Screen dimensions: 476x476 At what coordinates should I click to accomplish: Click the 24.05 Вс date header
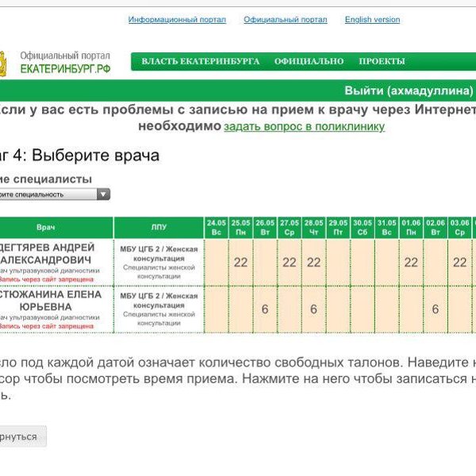(x=217, y=228)
